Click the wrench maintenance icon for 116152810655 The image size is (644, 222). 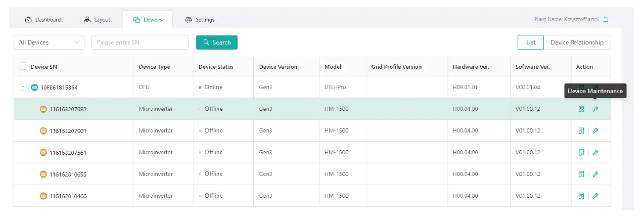(x=595, y=174)
